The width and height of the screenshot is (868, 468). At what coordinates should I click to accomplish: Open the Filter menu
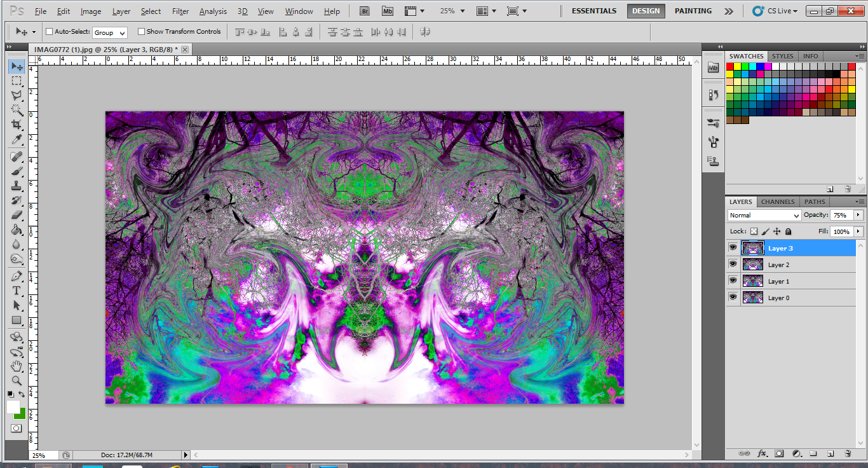(x=180, y=11)
